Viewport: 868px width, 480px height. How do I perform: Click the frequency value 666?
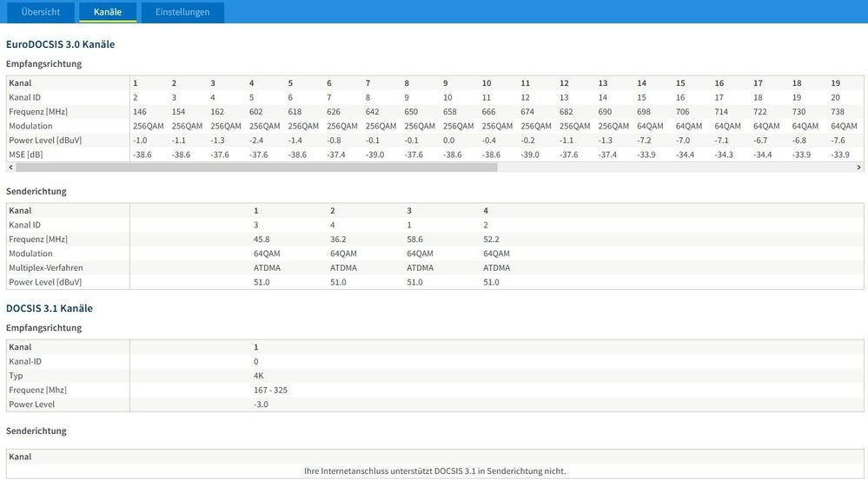[x=489, y=112]
